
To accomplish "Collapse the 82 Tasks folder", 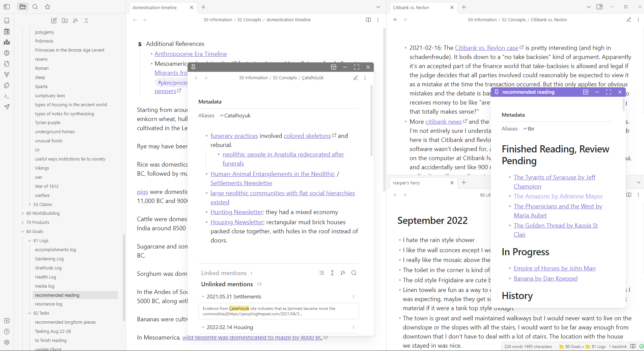I will click(30, 313).
